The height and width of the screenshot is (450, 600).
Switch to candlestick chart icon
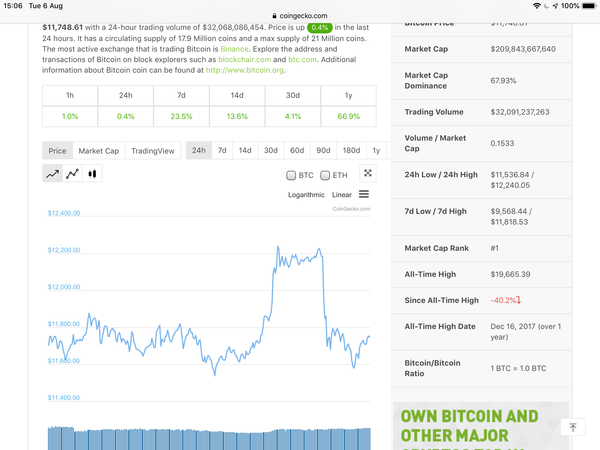point(92,174)
